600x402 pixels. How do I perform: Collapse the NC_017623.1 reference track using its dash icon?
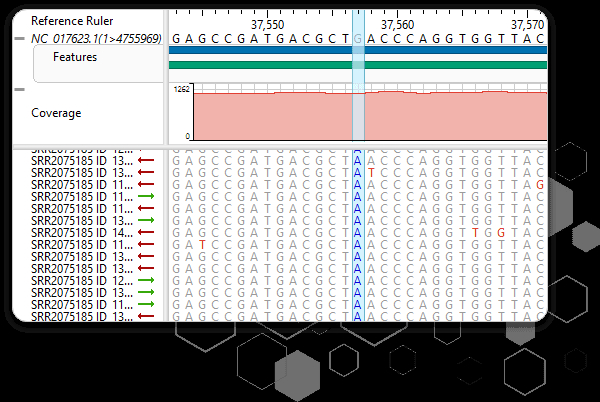pos(19,39)
